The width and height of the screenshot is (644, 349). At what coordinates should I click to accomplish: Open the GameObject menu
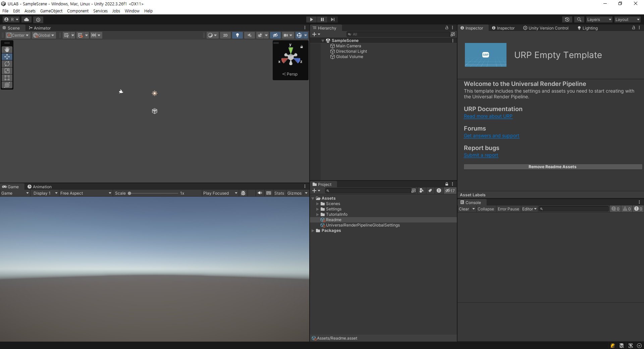[51, 11]
